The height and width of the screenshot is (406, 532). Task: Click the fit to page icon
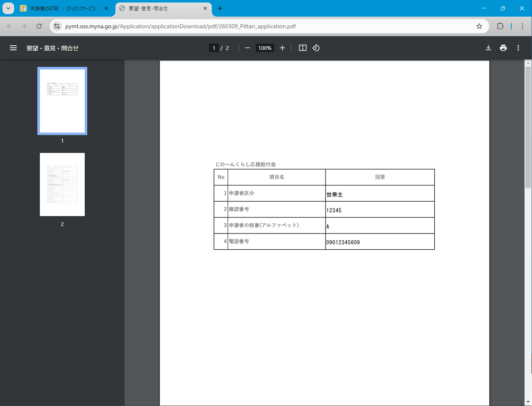303,48
